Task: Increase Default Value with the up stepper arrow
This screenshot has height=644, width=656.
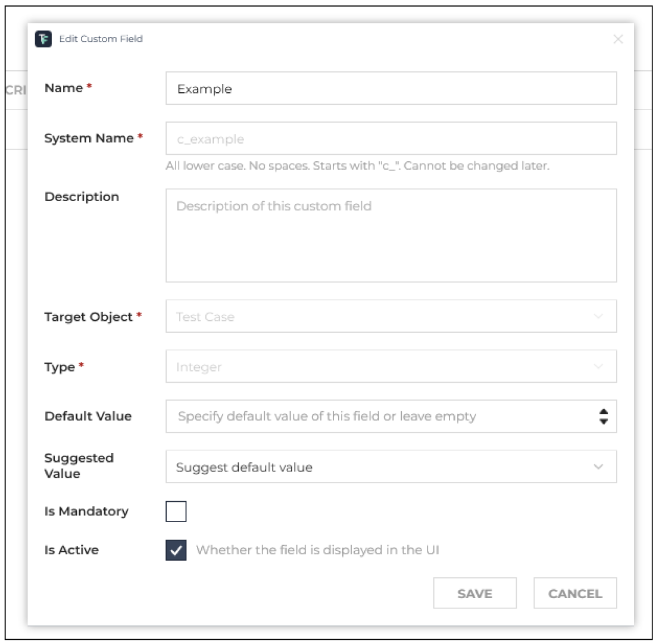Action: pos(603,412)
